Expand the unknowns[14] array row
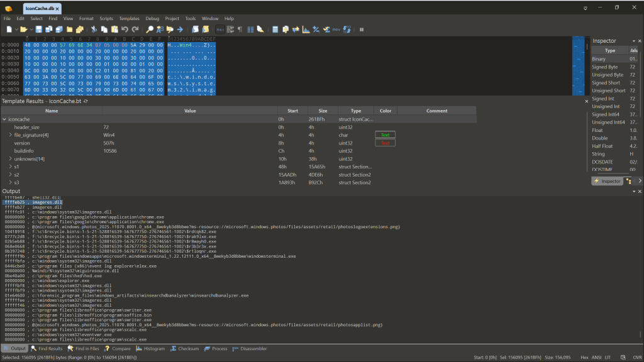This screenshot has height=362, width=644. 10,159
